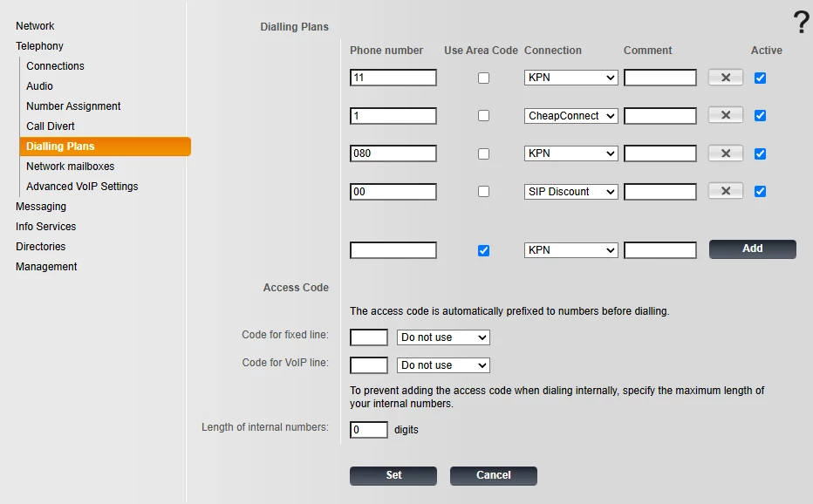Image resolution: width=813 pixels, height=504 pixels.
Task: Open the CheapConnect connection dropdown
Action: click(570, 116)
